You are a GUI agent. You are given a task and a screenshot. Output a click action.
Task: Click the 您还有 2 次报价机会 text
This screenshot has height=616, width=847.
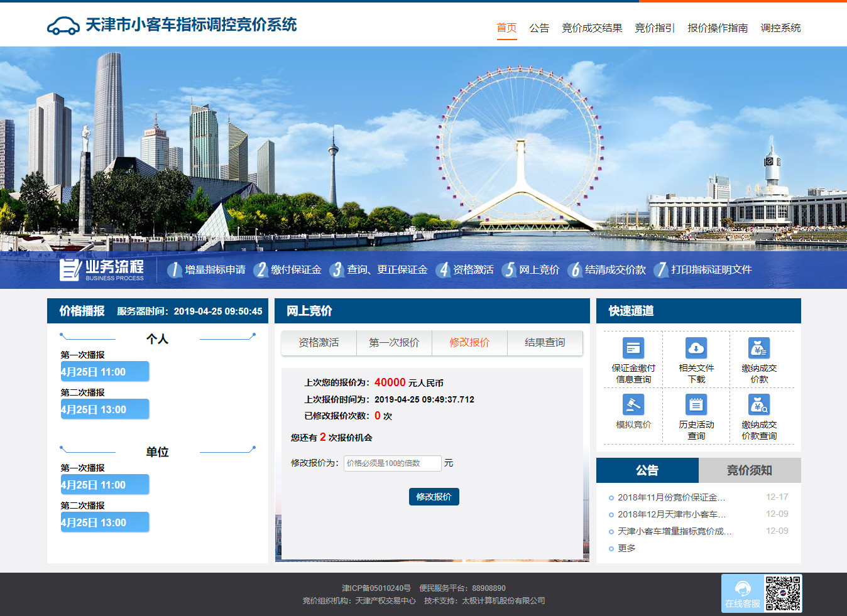coord(332,437)
